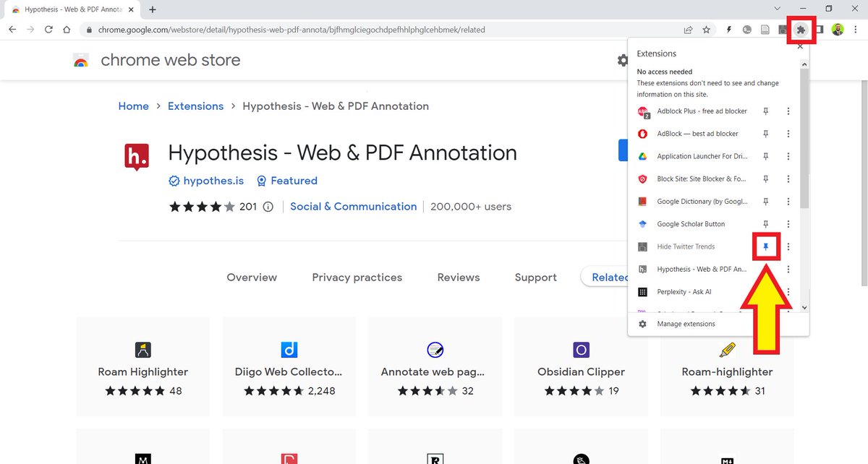Open the Chrome profile avatar

click(x=838, y=30)
